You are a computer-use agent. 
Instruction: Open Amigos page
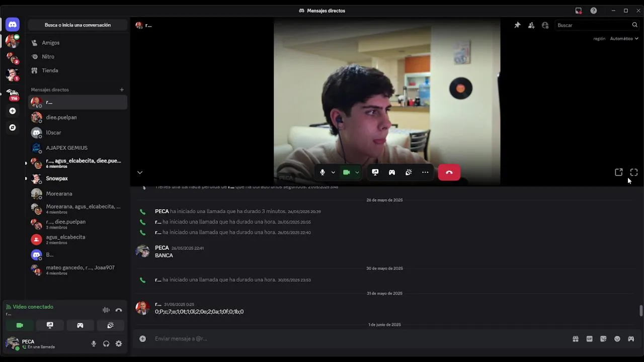(77, 43)
